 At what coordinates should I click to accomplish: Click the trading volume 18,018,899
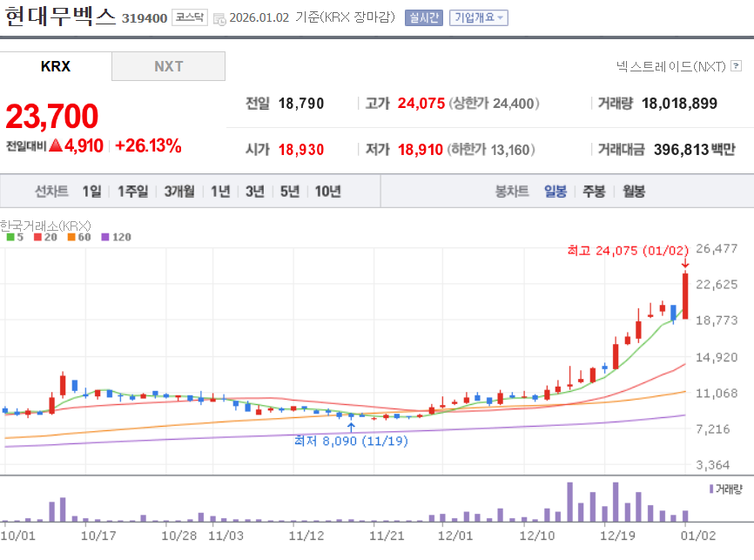[679, 104]
